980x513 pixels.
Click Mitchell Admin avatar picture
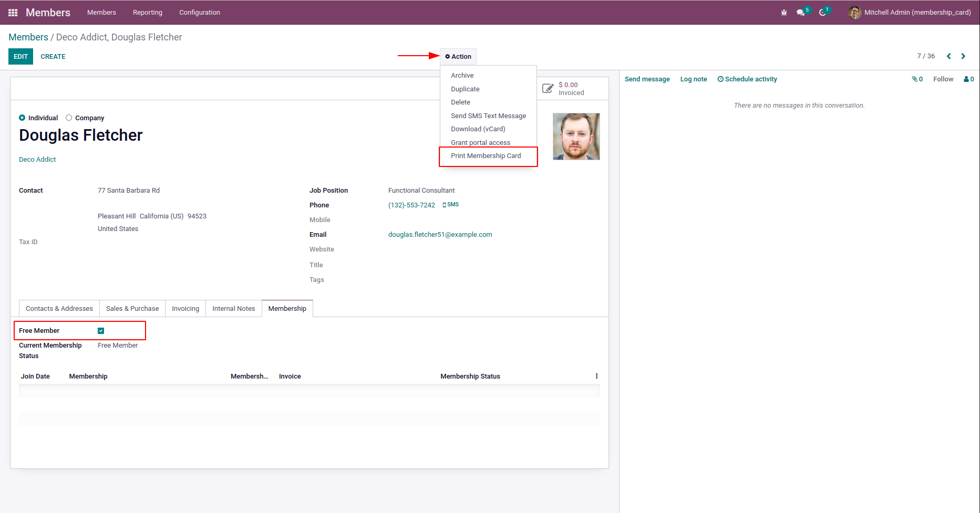[854, 13]
